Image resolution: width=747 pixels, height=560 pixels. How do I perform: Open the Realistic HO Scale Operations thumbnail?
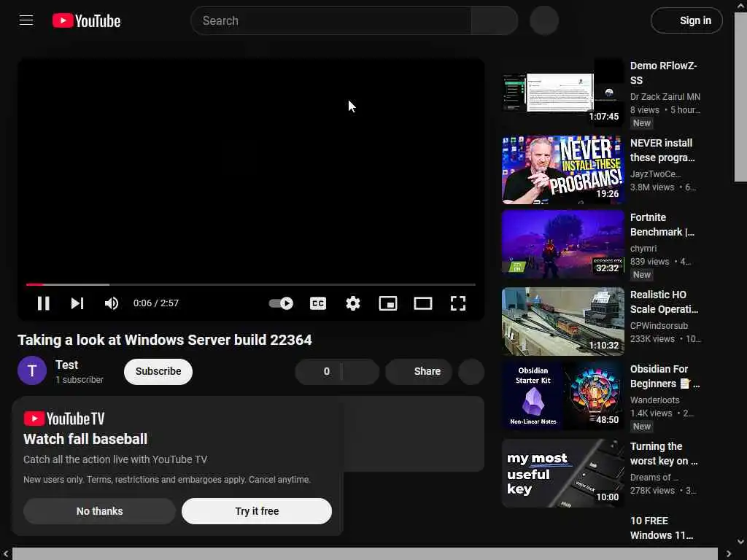(x=562, y=322)
